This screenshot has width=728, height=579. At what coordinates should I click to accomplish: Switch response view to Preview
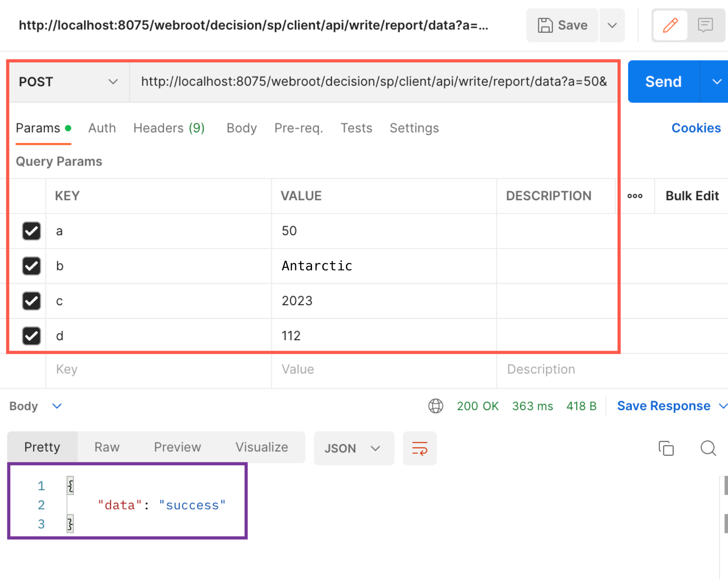(x=178, y=447)
